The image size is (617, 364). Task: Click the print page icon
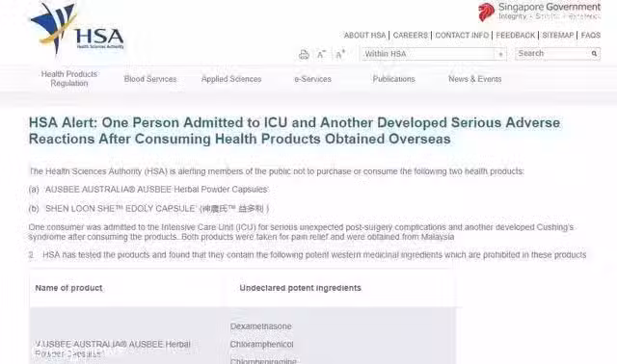click(304, 55)
